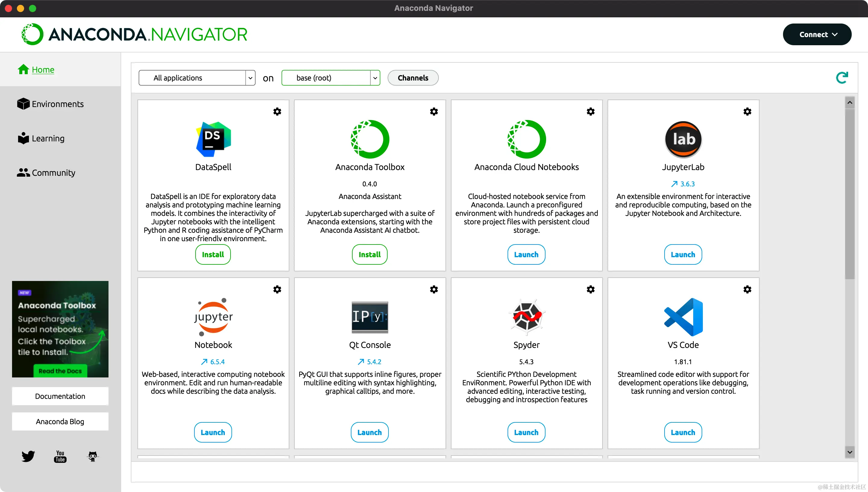Screen dimensions: 868x492
Task: Open options gear for Spyder tile
Action: [x=590, y=289]
